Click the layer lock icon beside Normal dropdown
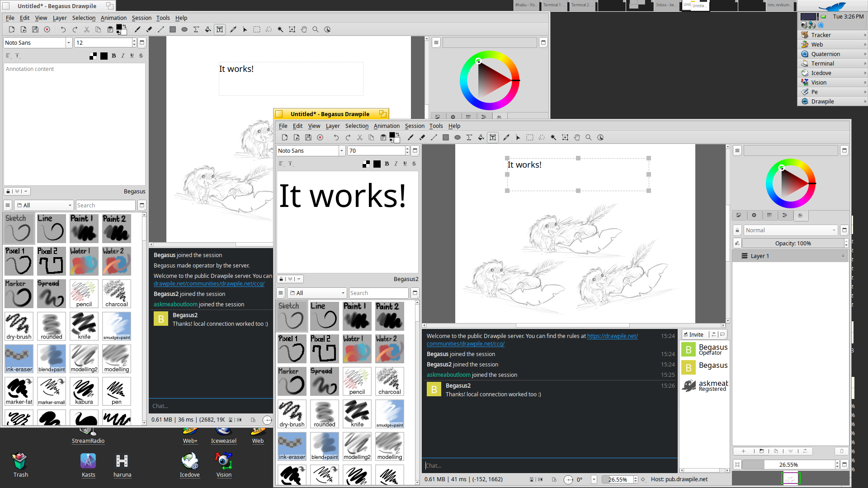Viewport: 868px width, 488px height. click(x=737, y=230)
